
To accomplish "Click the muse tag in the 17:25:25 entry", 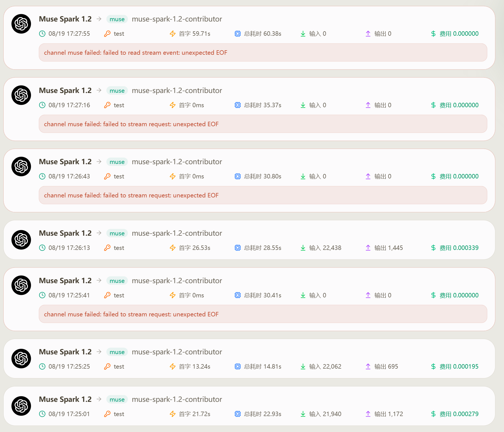I will tap(117, 352).
